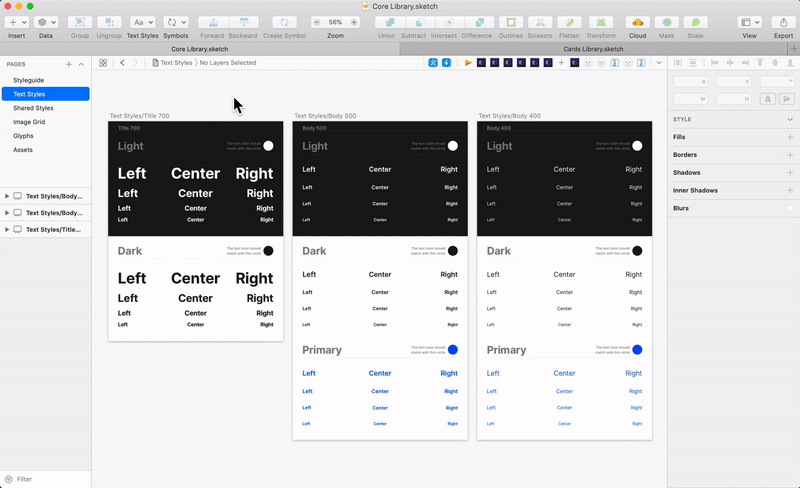Screen dimensions: 800x488
Task: Click the Scissors tool icon
Action: coord(540,22)
